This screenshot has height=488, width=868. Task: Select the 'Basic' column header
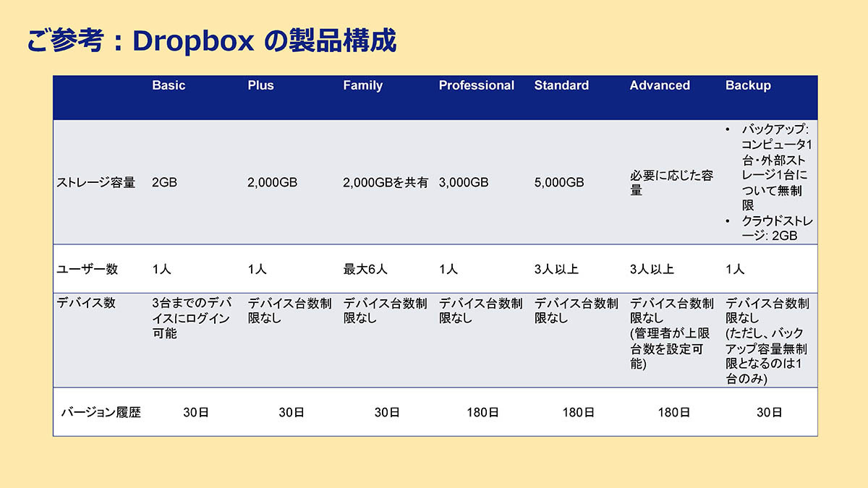click(x=169, y=85)
